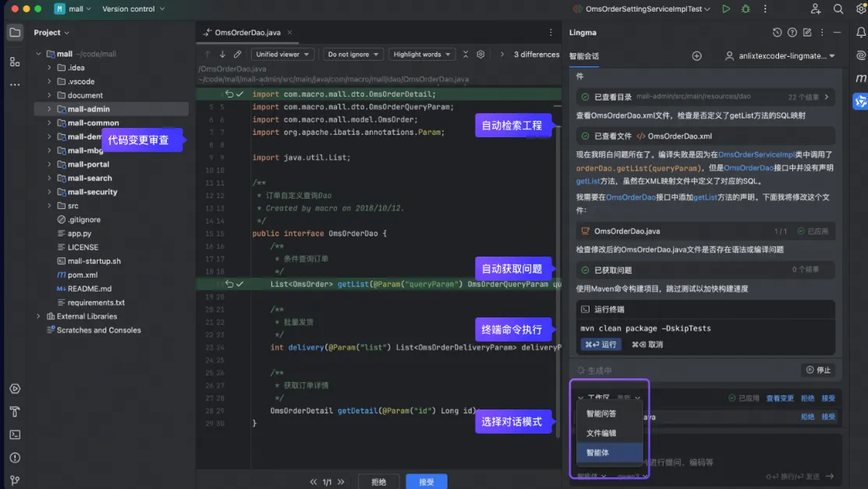Expand the 已查看目录 result row
Viewport: 868px width, 489px height.
tap(827, 97)
